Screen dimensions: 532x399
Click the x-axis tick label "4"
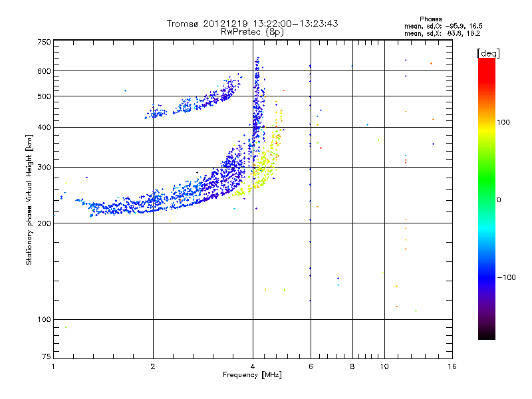[253, 366]
